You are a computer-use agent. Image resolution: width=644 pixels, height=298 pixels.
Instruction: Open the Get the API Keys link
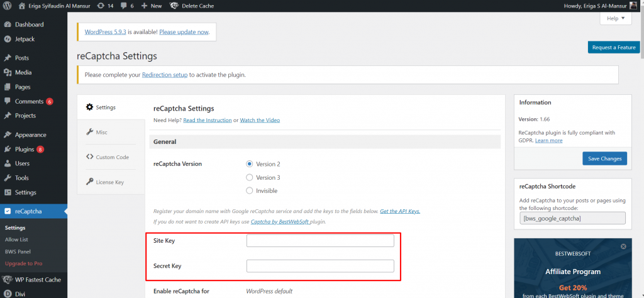(x=400, y=211)
